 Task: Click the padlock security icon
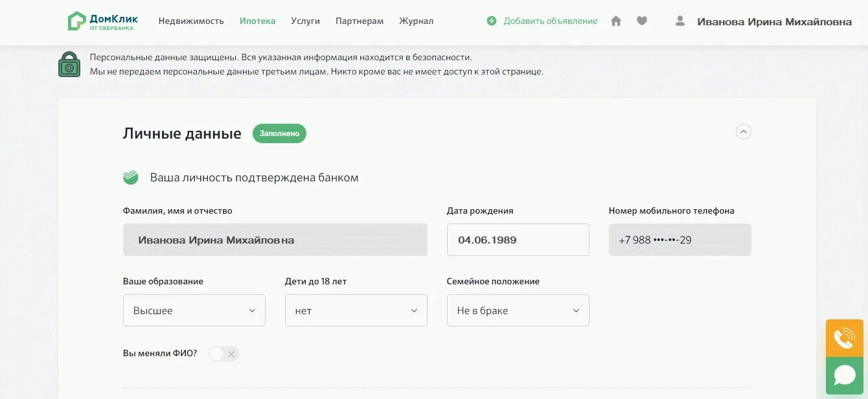click(x=69, y=65)
